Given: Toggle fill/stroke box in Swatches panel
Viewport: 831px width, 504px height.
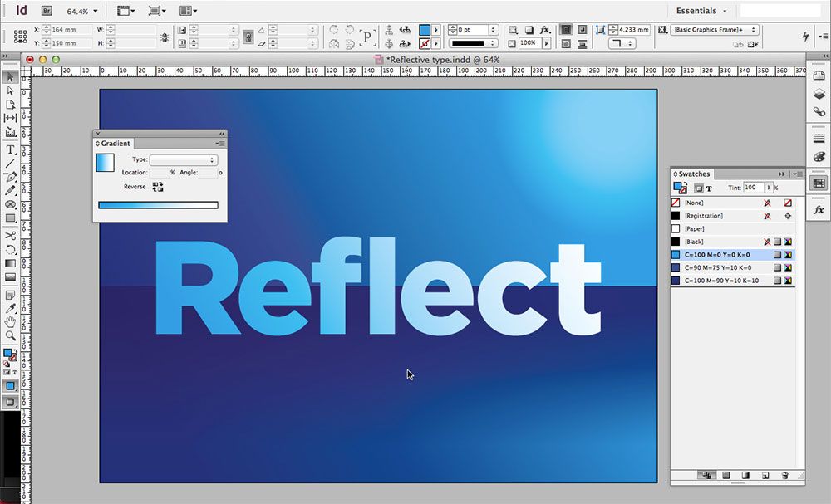Looking at the screenshot, I should click(680, 188).
